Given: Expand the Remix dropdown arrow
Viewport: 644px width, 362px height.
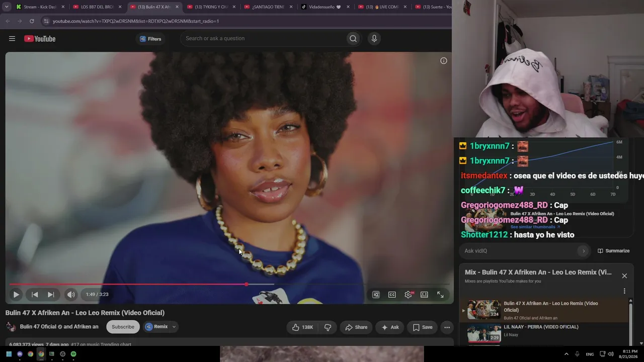Looking at the screenshot, I should tap(174, 327).
